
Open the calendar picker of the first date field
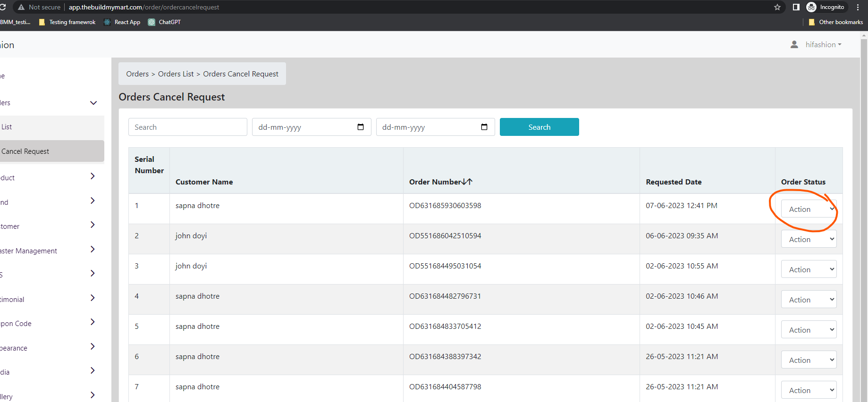tap(361, 127)
